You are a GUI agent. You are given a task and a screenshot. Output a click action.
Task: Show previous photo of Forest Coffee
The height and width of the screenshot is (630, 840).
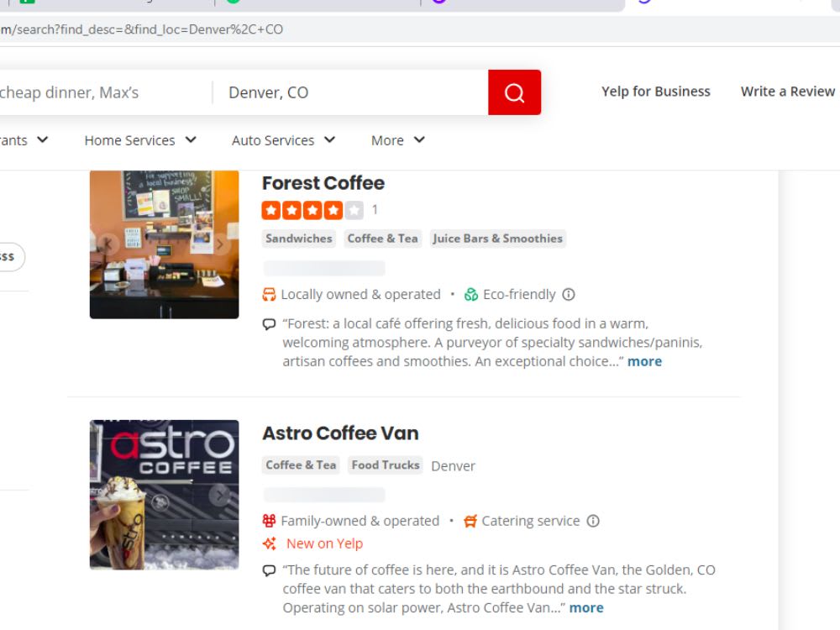point(108,244)
